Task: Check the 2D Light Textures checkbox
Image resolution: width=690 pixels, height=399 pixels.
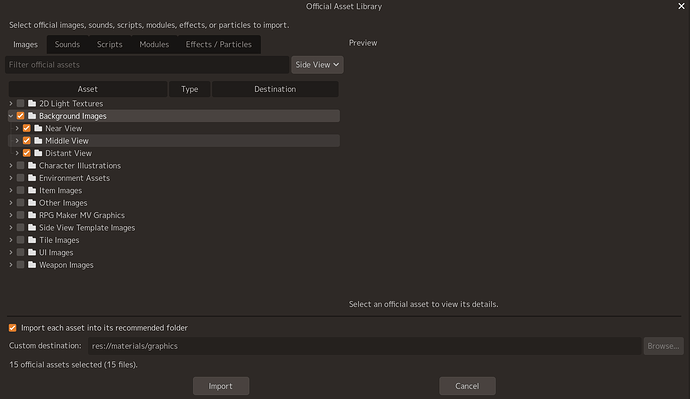Action: (20, 103)
